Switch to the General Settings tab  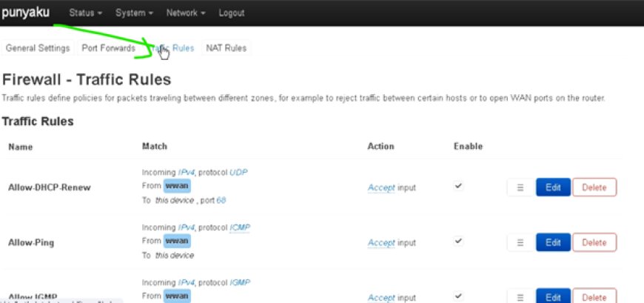coord(38,48)
